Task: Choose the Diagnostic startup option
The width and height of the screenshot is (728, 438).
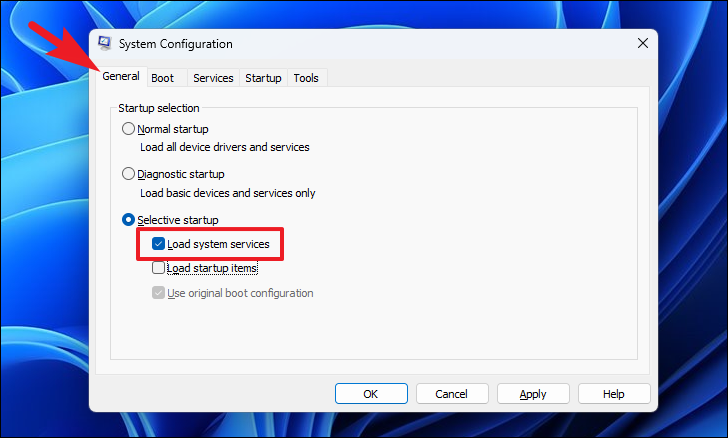Action: point(128,174)
